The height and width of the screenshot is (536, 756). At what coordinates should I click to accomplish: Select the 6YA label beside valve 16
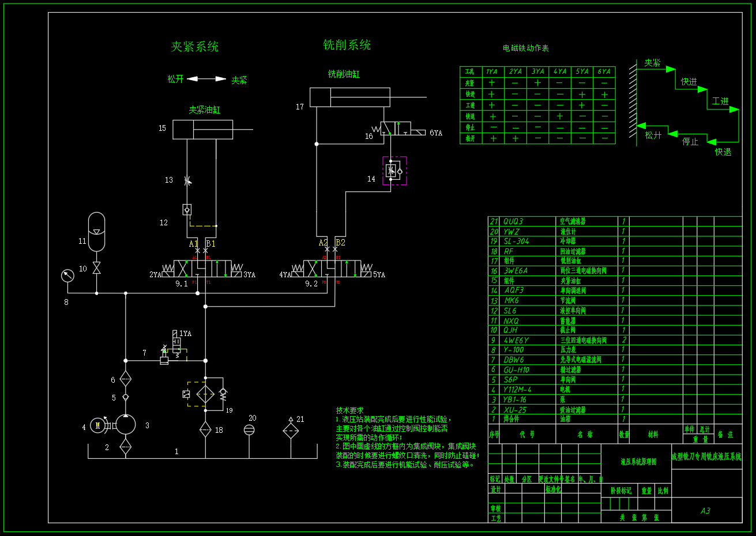436,133
